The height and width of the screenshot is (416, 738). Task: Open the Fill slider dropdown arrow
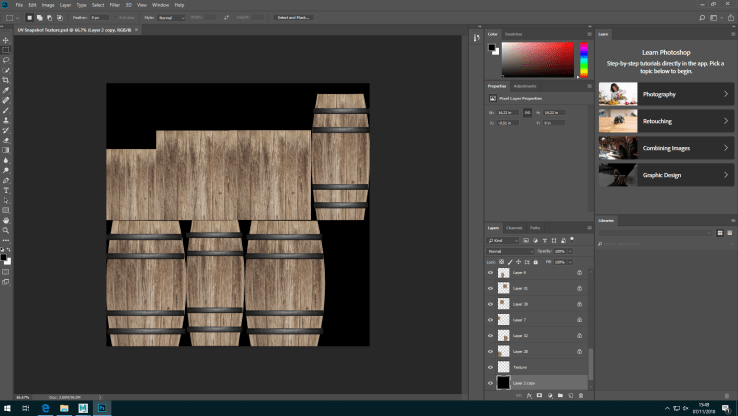pyautogui.click(x=570, y=262)
